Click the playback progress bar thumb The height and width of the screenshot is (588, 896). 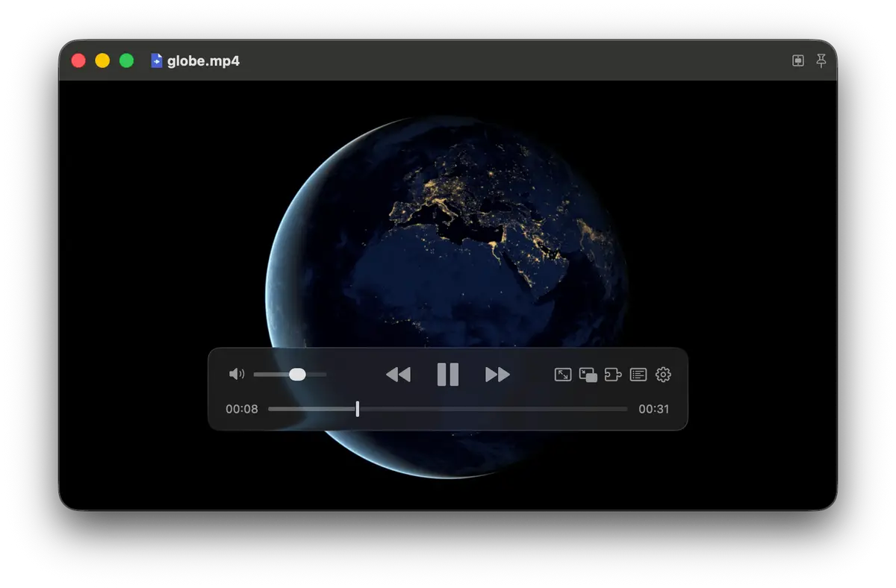tap(358, 409)
